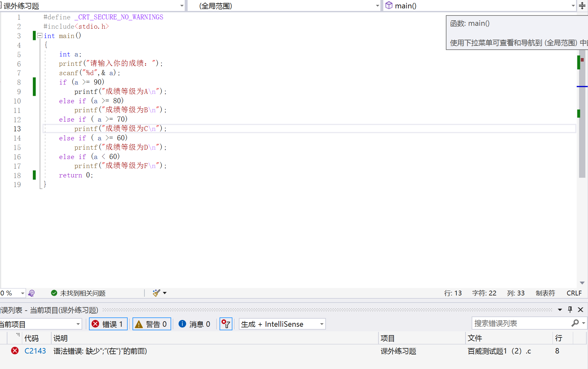Toggle the Messages 0 filter button
This screenshot has height=369, width=588.
click(x=195, y=324)
